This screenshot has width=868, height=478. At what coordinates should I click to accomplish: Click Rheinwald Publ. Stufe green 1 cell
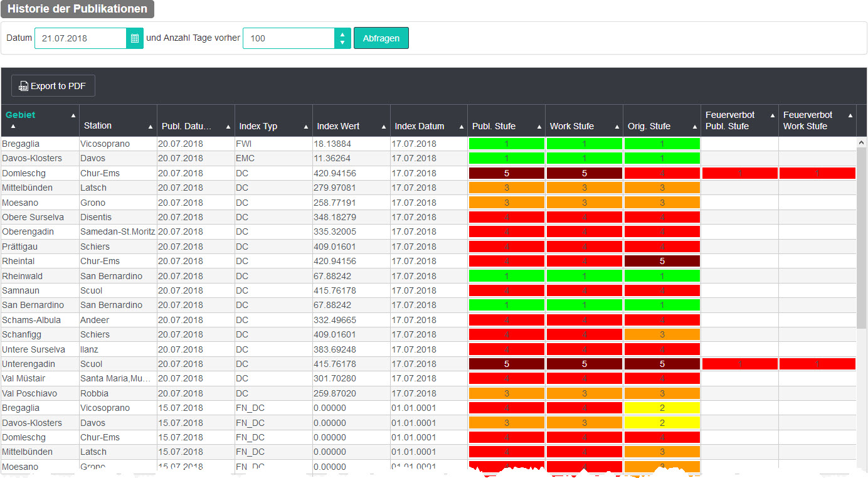(506, 276)
